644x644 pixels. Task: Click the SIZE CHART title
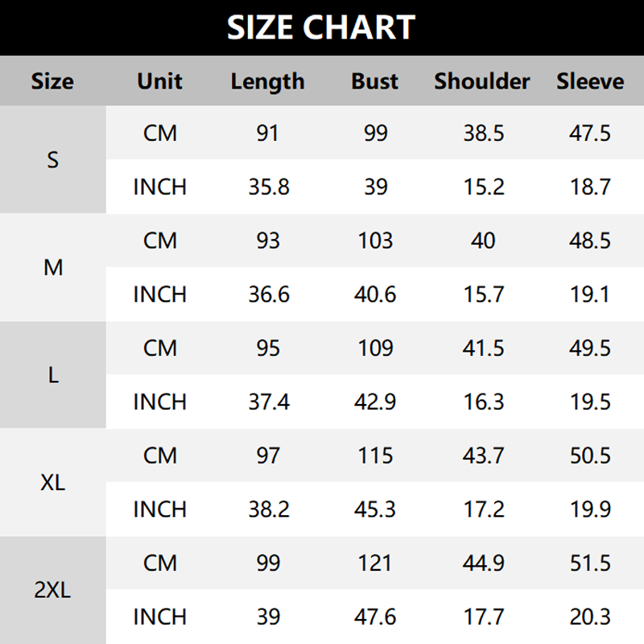(321, 27)
